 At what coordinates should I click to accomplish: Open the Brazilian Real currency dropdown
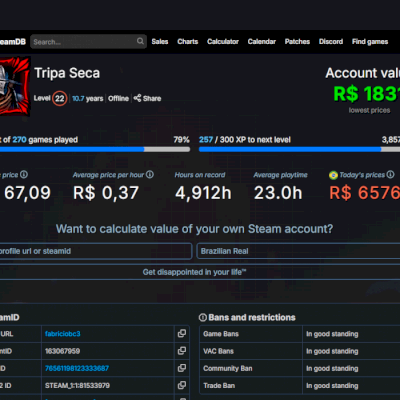[298, 251]
